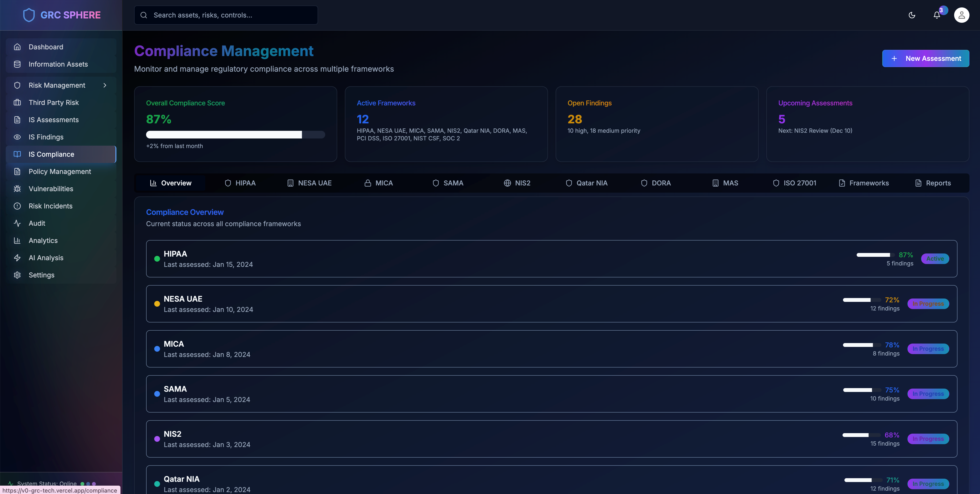
Task: Click the overall compliance score progress bar
Action: pos(235,135)
